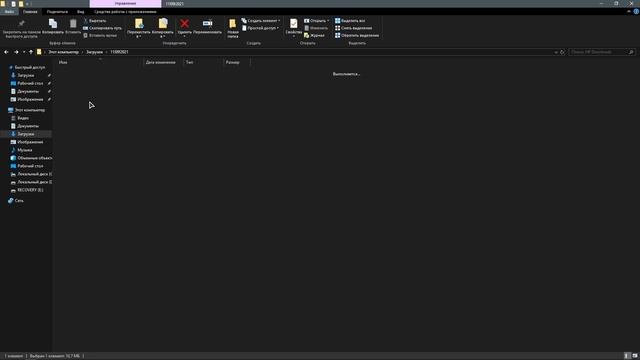
Task: Sort by the Тип column header
Action: 202,62
